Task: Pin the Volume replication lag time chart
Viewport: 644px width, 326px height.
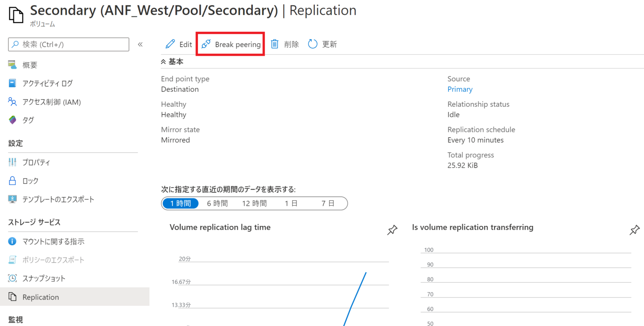Action: coord(392,230)
